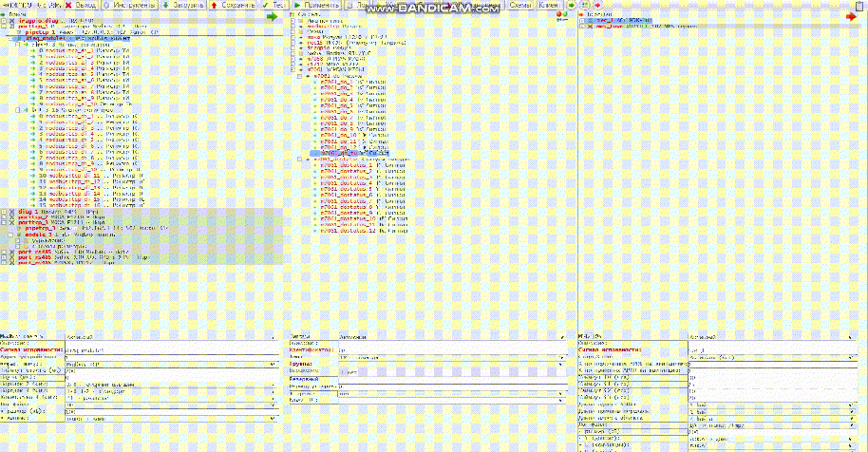Screen dimensions: 868x452
Task: Click Идентификатор field in middle properties
Action: tap(452, 350)
